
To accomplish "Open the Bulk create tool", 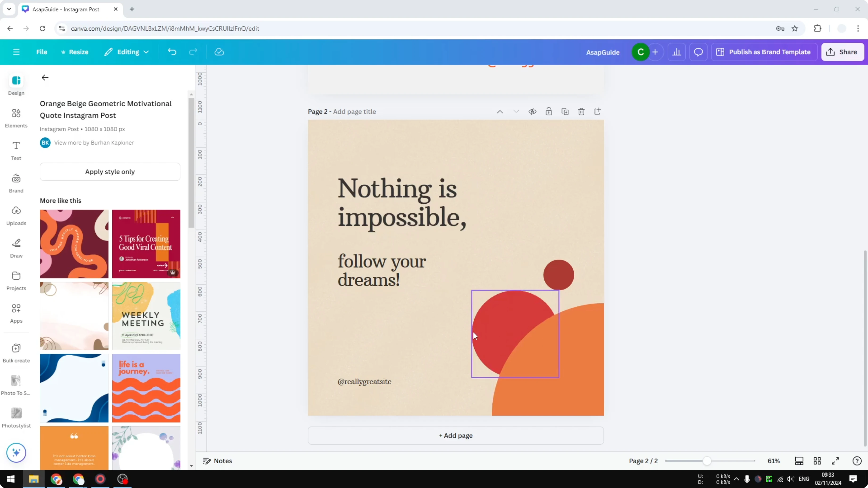I will coord(16,352).
